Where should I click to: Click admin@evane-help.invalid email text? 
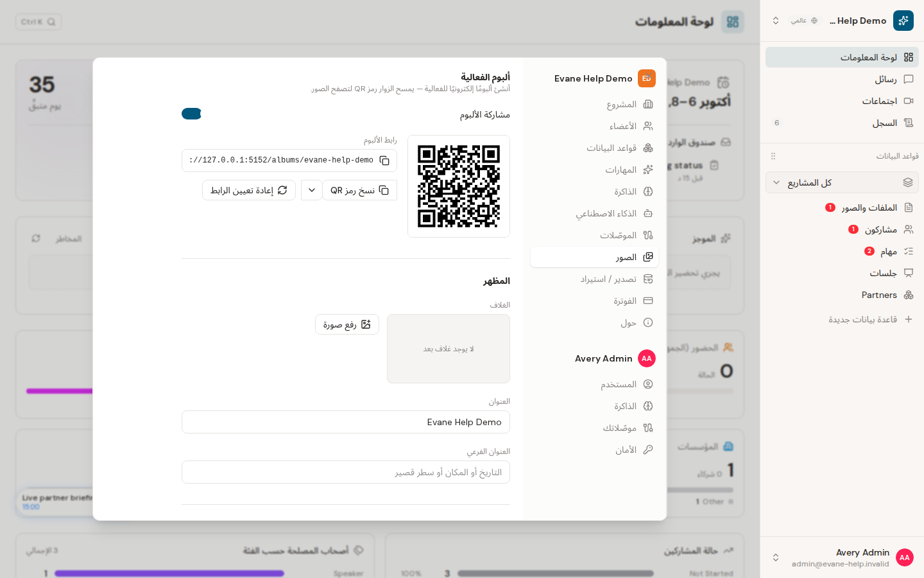pyautogui.click(x=841, y=564)
